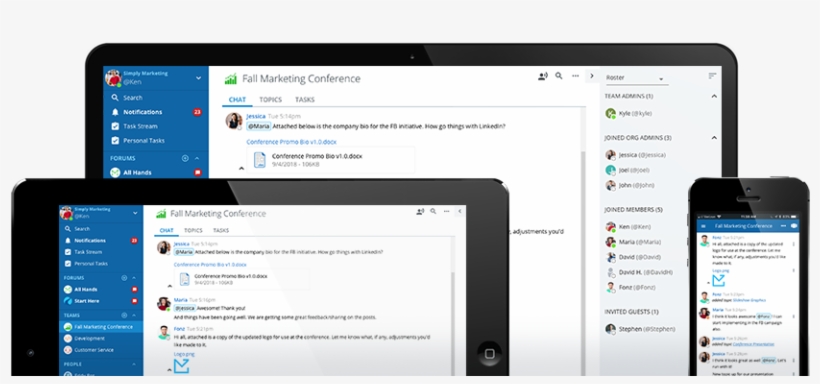Screen dimensions: 820x384
Task: Collapse the TEAMS section on the tablet
Action: [134, 315]
